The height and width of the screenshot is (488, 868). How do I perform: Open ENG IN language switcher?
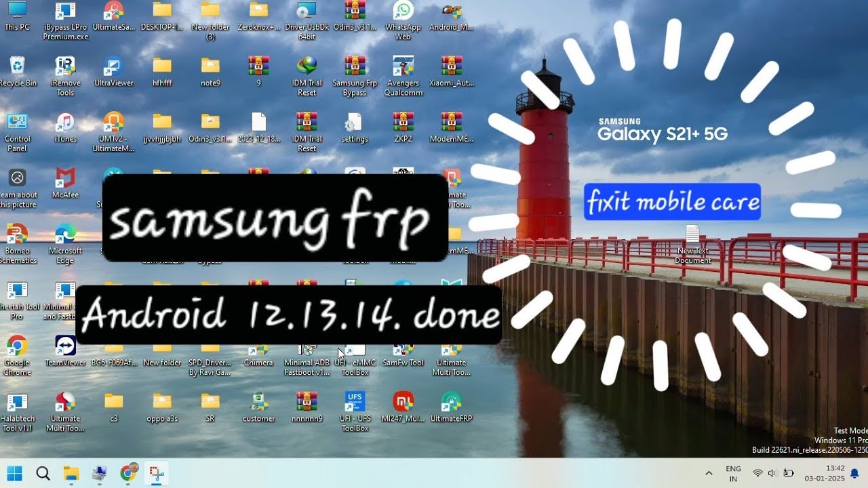coord(733,473)
